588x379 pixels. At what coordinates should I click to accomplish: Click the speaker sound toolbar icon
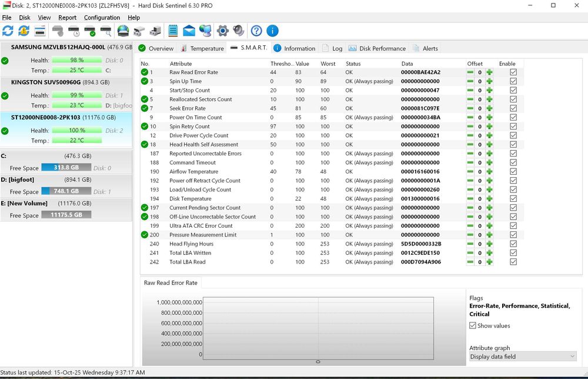click(x=238, y=31)
